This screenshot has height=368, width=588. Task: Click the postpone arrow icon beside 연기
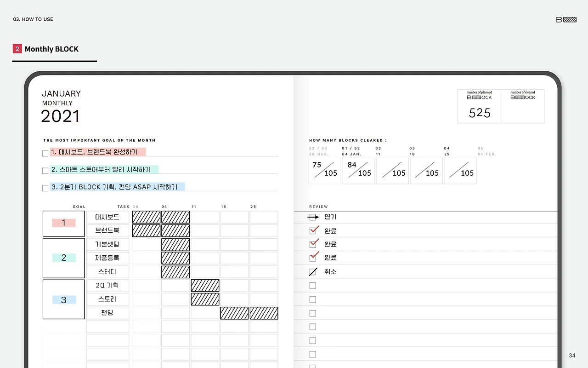click(x=314, y=217)
